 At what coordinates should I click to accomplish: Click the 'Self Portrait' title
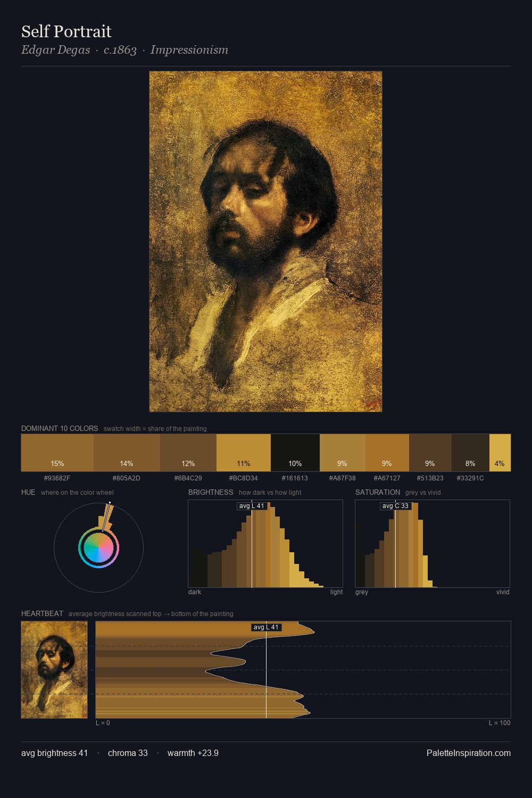click(x=66, y=31)
